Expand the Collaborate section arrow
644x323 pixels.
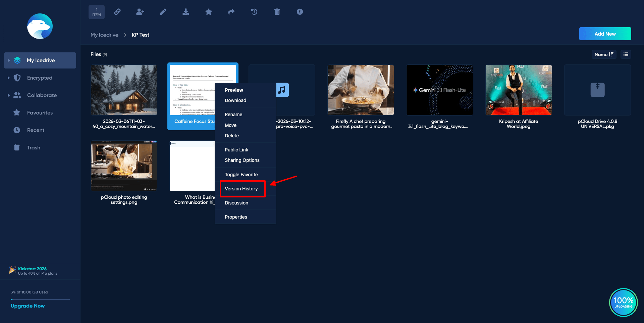[x=9, y=95]
